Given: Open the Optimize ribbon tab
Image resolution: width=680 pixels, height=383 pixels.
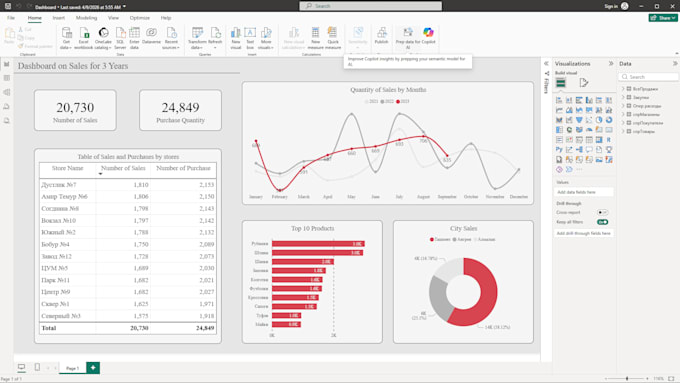Looking at the screenshot, I should pyautogui.click(x=140, y=18).
